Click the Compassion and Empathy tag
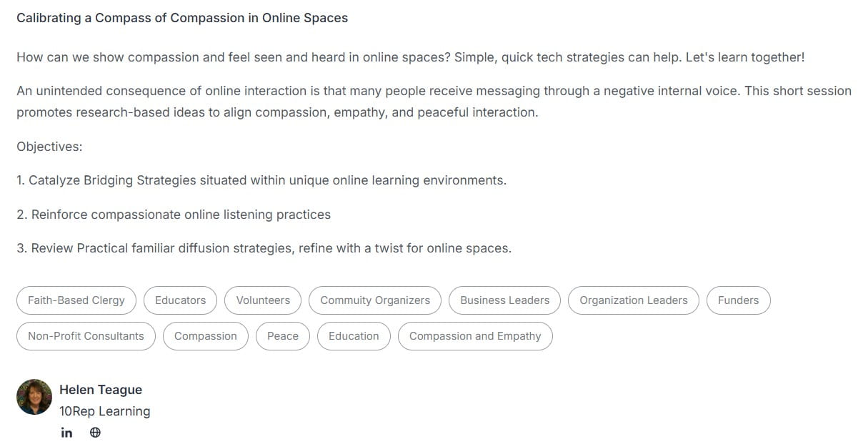The image size is (868, 447). [x=475, y=336]
